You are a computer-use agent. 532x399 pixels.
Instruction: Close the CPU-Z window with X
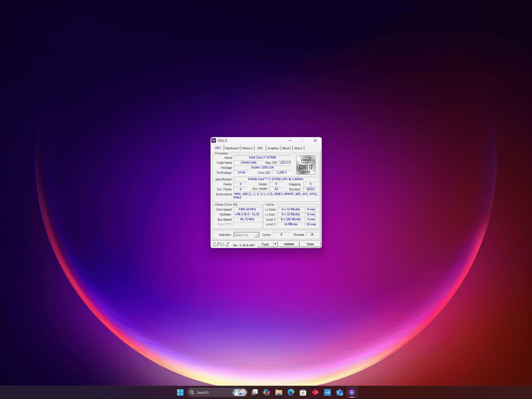click(x=315, y=141)
